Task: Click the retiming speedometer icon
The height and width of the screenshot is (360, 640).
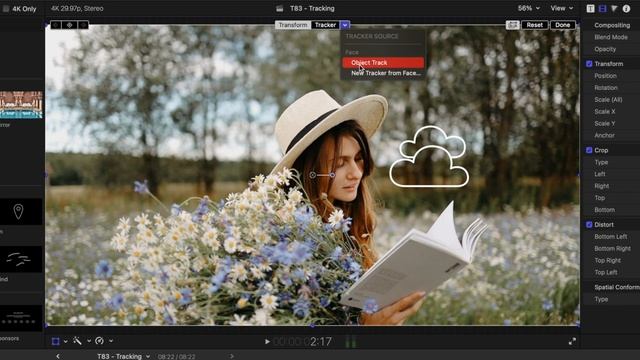Action: pyautogui.click(x=99, y=340)
